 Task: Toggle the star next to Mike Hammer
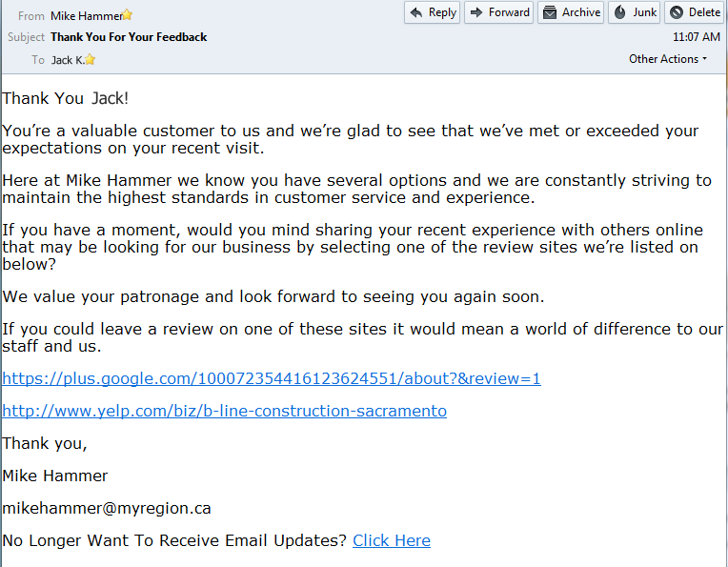click(x=127, y=15)
